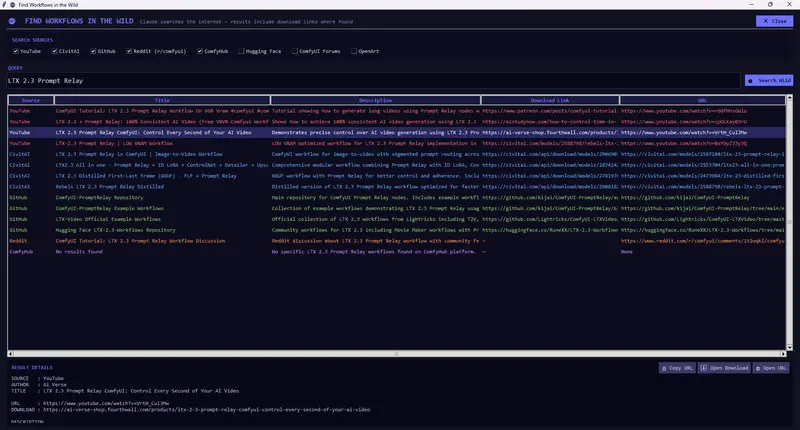
Task: Enable the Hugging Face source checkbox
Action: [x=241, y=51]
